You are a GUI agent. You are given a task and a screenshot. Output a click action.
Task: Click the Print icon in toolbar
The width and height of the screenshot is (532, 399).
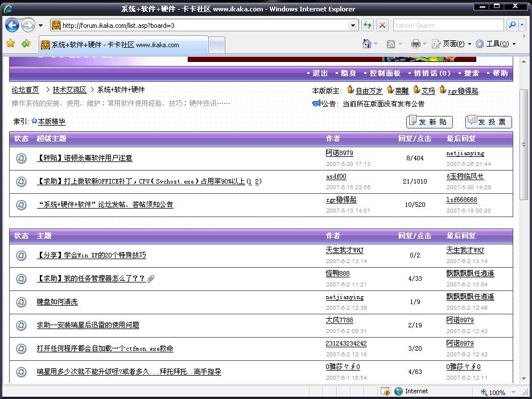point(416,44)
